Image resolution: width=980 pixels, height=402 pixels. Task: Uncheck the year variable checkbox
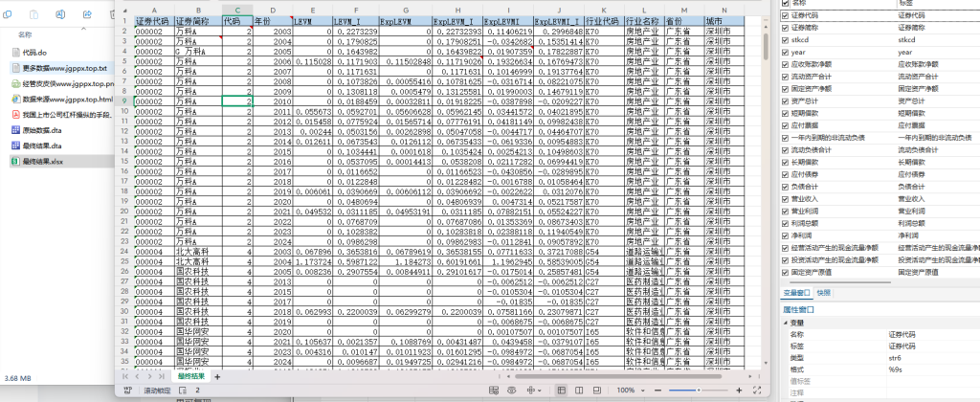pos(786,53)
